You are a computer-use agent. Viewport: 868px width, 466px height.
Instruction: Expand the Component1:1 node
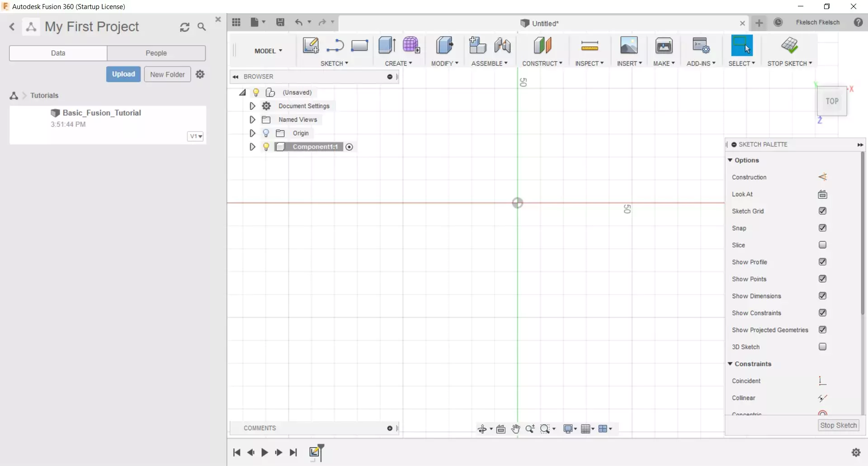pyautogui.click(x=252, y=147)
